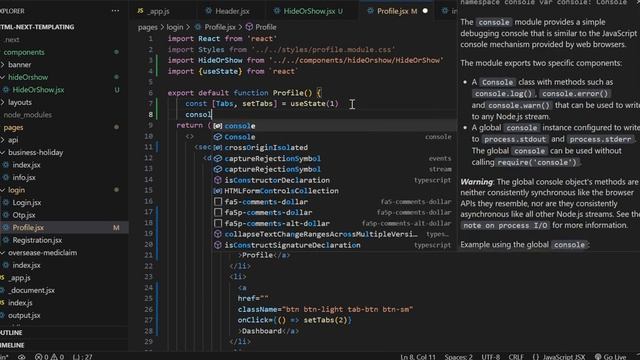640x360 pixels.
Task: Collapse the oversease-mediclaim folder
Action: coord(42,253)
